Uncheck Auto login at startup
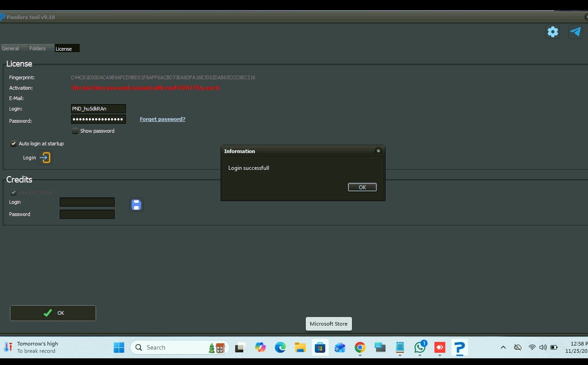 click(14, 144)
